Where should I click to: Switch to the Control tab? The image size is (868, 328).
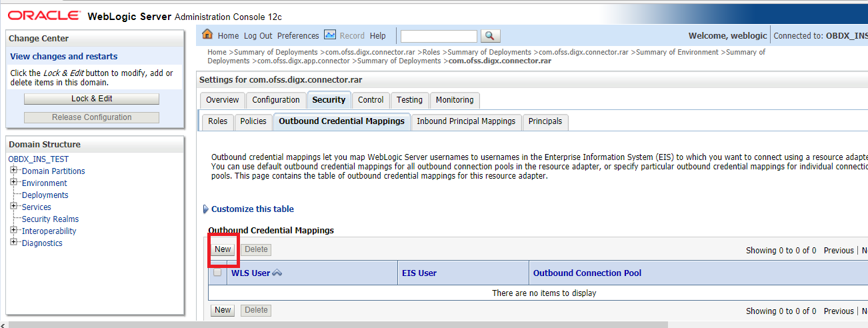point(371,100)
